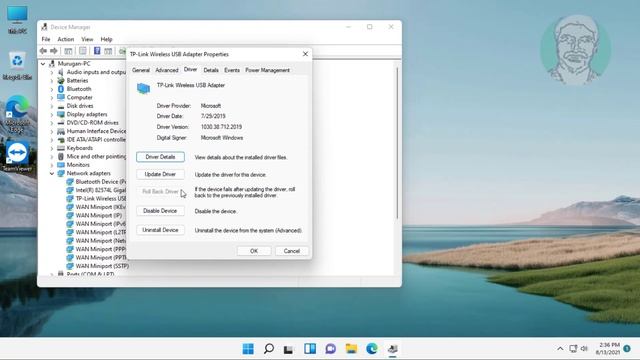Viewport: 640px width, 360px height.
Task: Expand Mice and other pointing devices arrow
Action: click(52, 156)
